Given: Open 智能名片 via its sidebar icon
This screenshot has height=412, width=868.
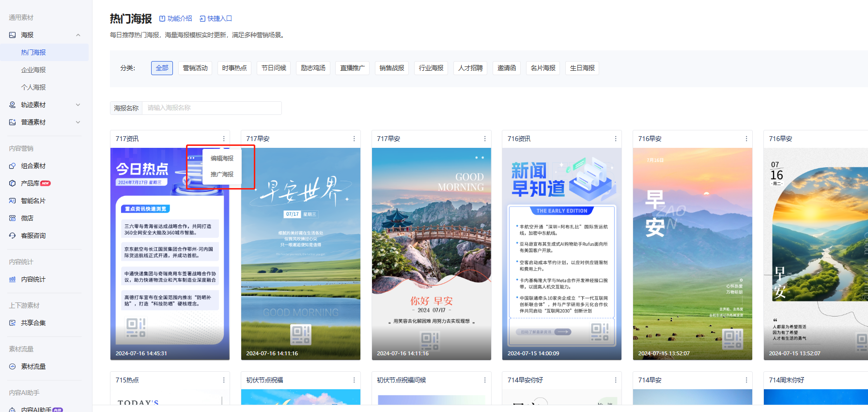Looking at the screenshot, I should [13, 201].
